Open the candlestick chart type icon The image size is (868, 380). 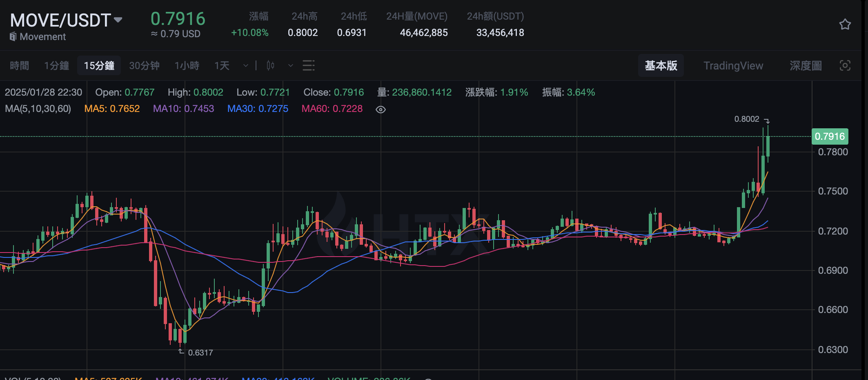tap(270, 65)
